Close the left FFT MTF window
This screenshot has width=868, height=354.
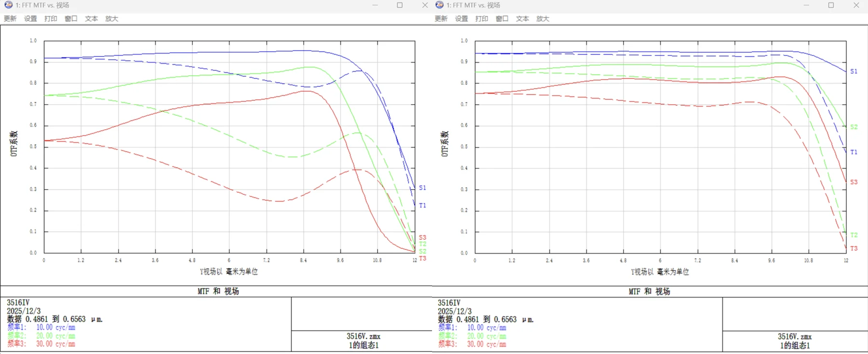coord(425,5)
